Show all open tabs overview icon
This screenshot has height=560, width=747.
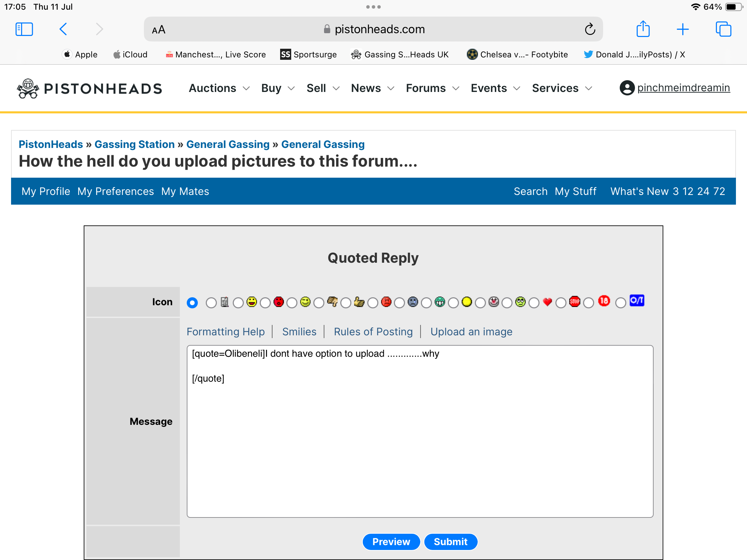723,29
